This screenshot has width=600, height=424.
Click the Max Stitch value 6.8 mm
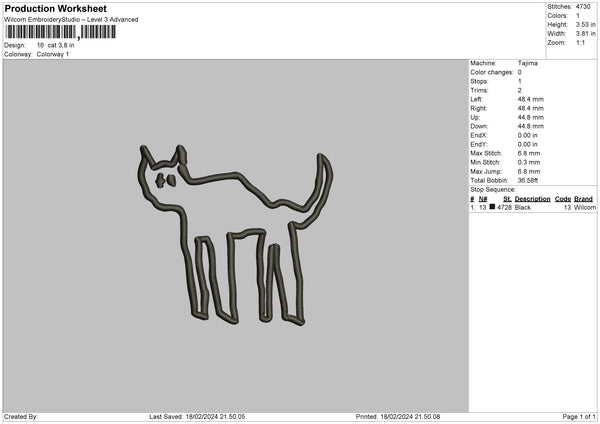point(529,153)
